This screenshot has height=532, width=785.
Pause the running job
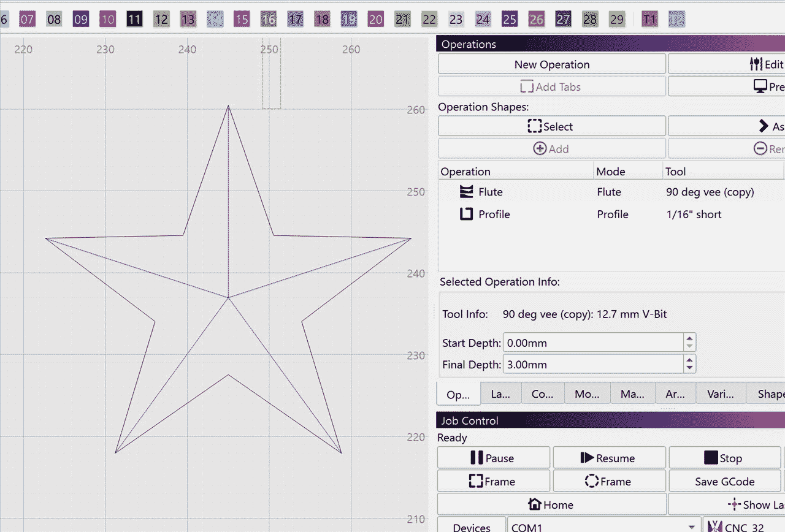[493, 458]
